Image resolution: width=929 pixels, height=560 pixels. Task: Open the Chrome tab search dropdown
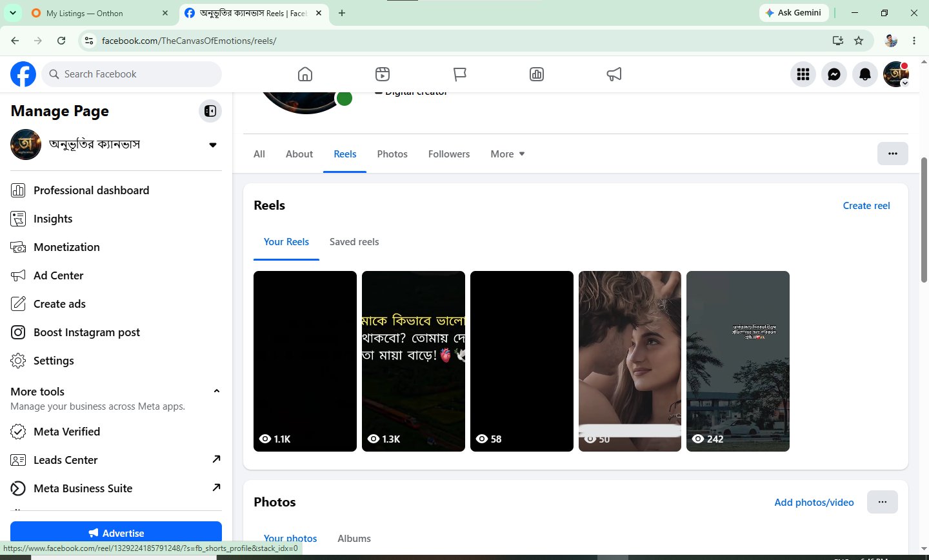tap(12, 13)
